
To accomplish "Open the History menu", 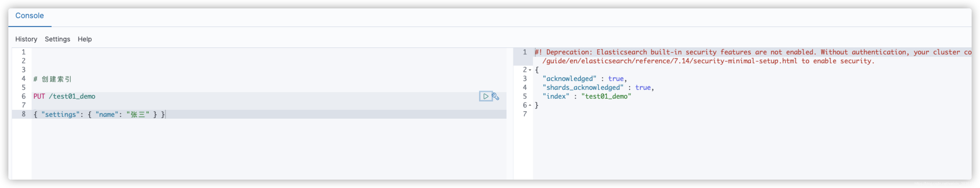I will coord(26,39).
